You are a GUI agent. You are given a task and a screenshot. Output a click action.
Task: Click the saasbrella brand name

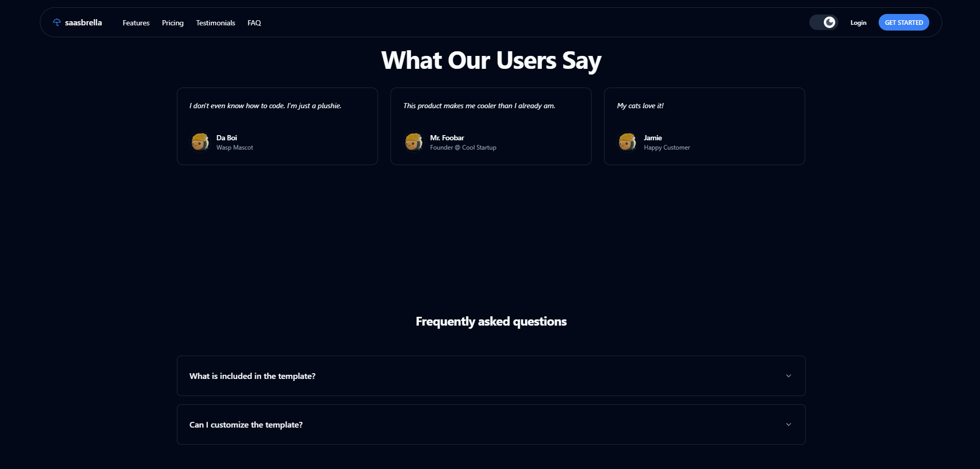tap(83, 23)
